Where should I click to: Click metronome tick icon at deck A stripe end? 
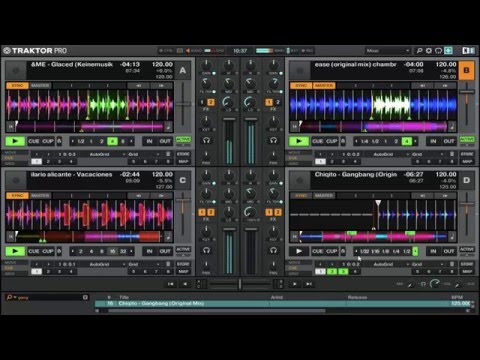168,127
